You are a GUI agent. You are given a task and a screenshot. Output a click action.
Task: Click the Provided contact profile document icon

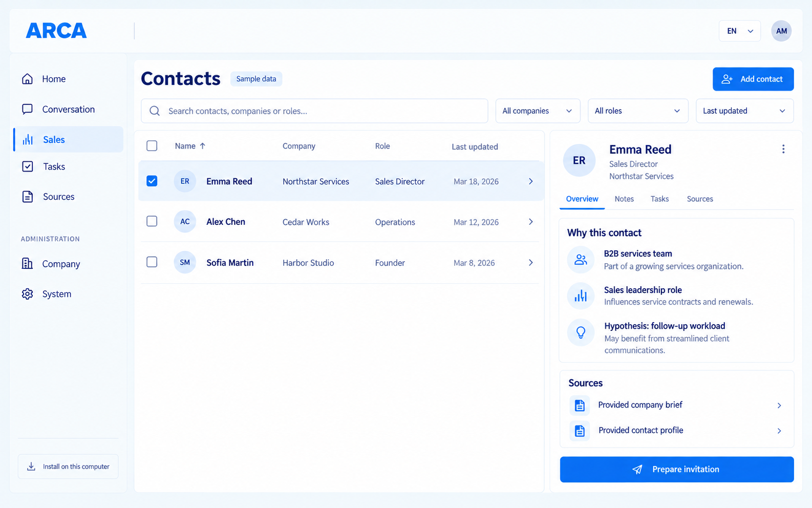click(x=580, y=431)
